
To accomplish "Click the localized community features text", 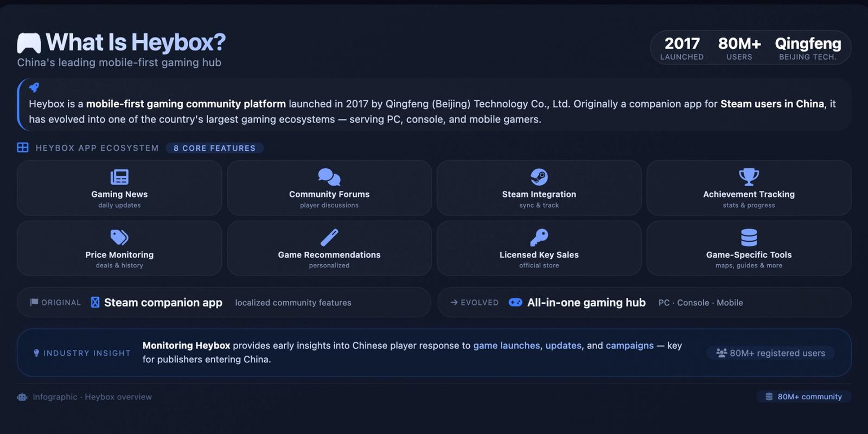I will point(293,303).
